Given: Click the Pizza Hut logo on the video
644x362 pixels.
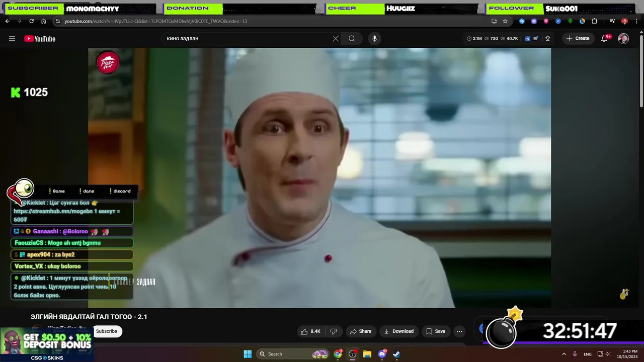Looking at the screenshot, I should [108, 63].
